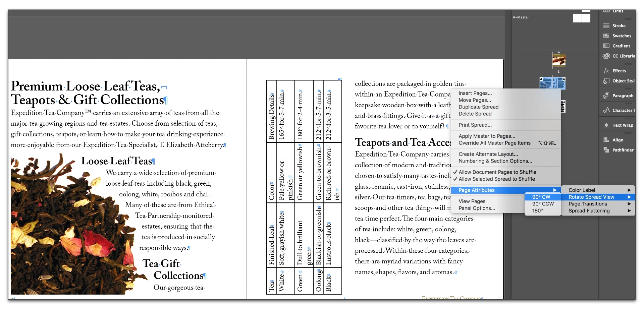This screenshot has height=309, width=644.
Task: Choose Numbering & Section Options
Action: point(495,161)
